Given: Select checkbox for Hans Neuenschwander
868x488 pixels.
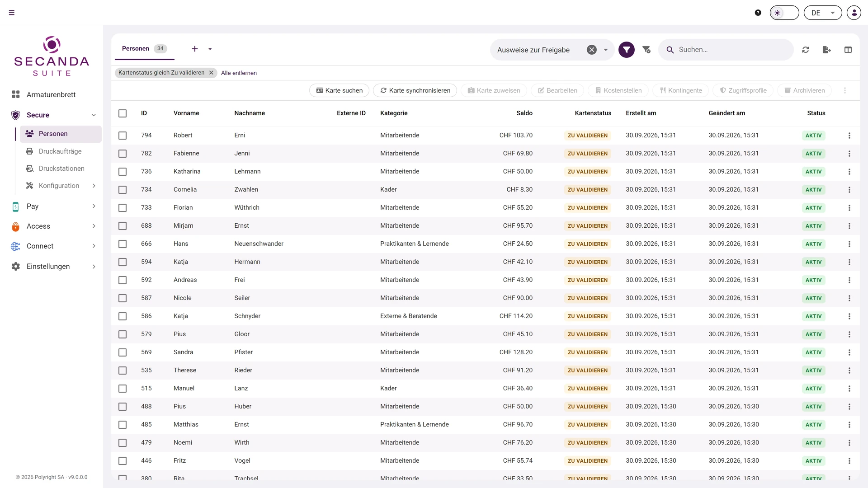Looking at the screenshot, I should click(x=123, y=244).
